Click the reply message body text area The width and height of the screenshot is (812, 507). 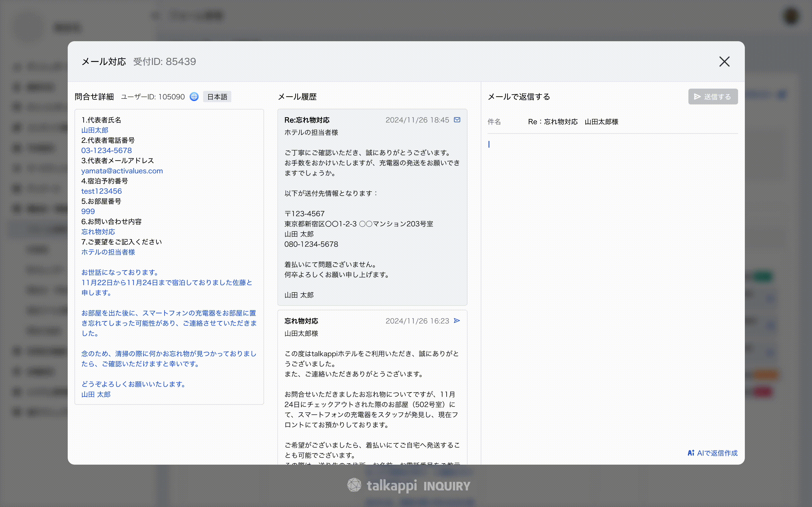point(612,268)
